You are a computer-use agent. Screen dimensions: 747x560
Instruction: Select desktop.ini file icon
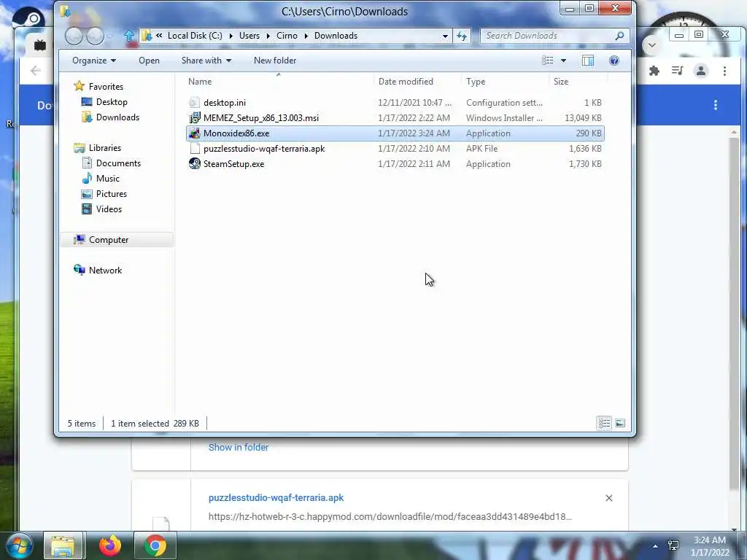(194, 102)
